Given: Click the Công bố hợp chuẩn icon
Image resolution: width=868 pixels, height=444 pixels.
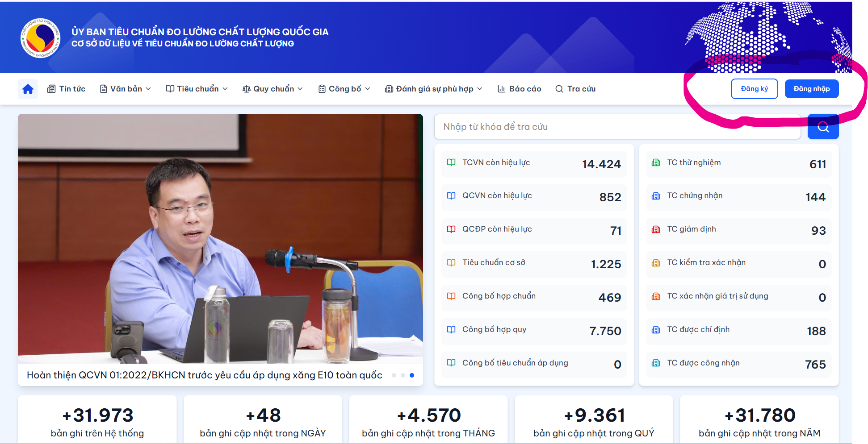Looking at the screenshot, I should point(451,296).
